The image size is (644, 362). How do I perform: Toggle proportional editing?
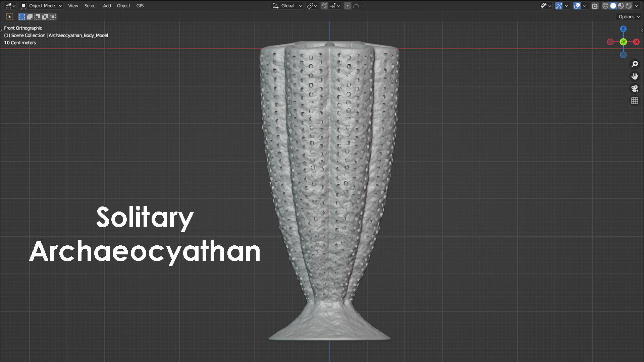pyautogui.click(x=347, y=6)
